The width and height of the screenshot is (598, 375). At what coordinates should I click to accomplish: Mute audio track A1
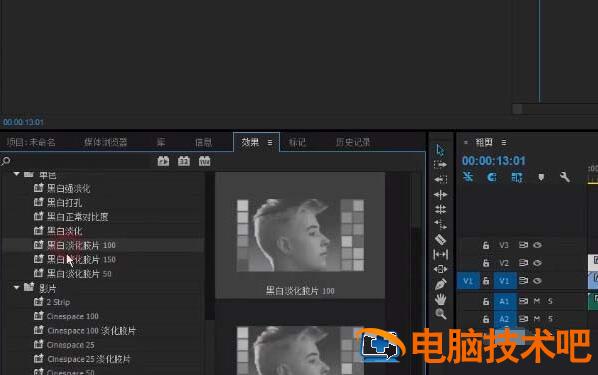pyautogui.click(x=537, y=301)
